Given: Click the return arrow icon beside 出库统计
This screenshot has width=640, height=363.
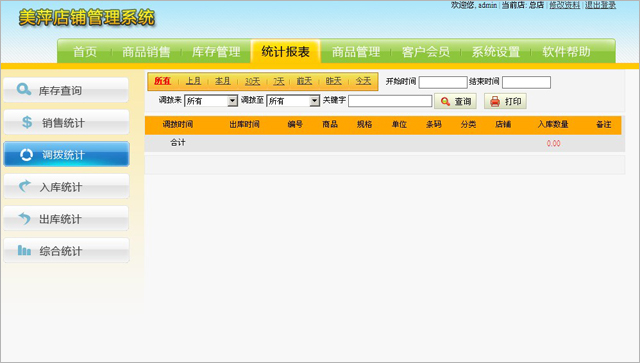Looking at the screenshot, I should 24,218.
